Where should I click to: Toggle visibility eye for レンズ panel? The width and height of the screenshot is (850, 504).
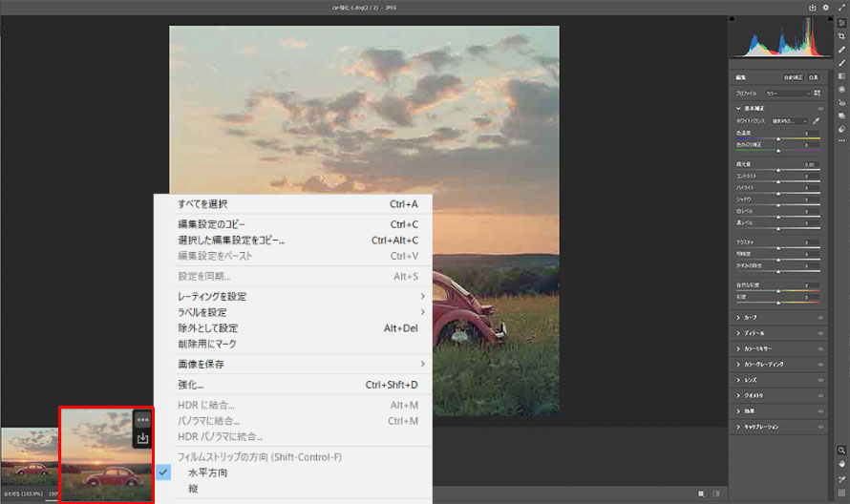(x=820, y=381)
